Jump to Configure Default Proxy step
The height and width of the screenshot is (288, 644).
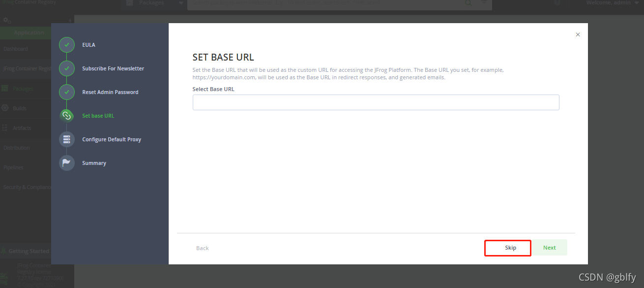[112, 139]
